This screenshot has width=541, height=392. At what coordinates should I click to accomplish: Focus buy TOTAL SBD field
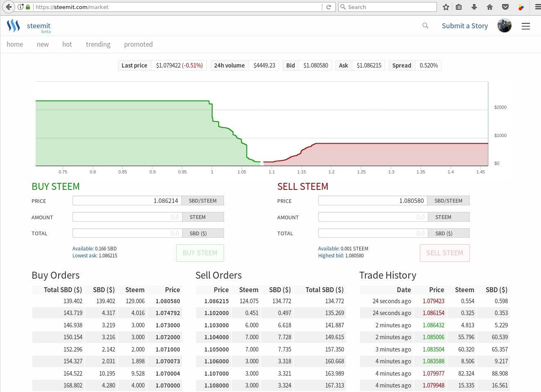pos(127,233)
